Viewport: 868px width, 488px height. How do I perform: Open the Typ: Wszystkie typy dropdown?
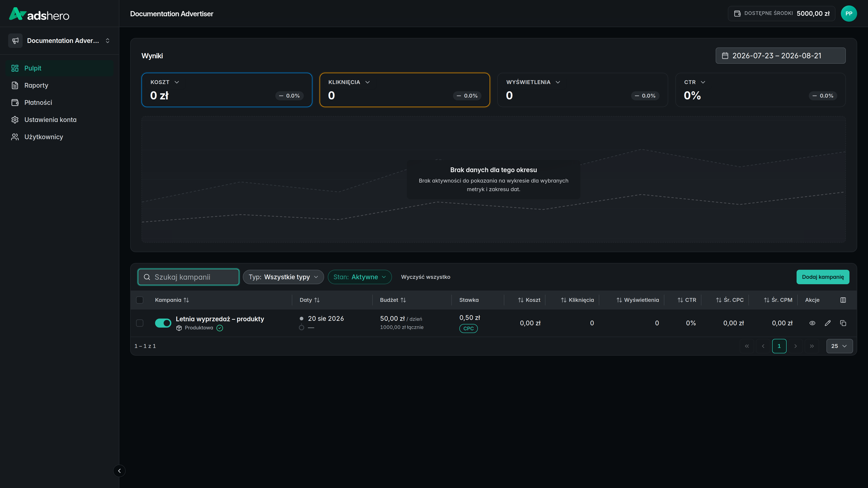pos(283,277)
